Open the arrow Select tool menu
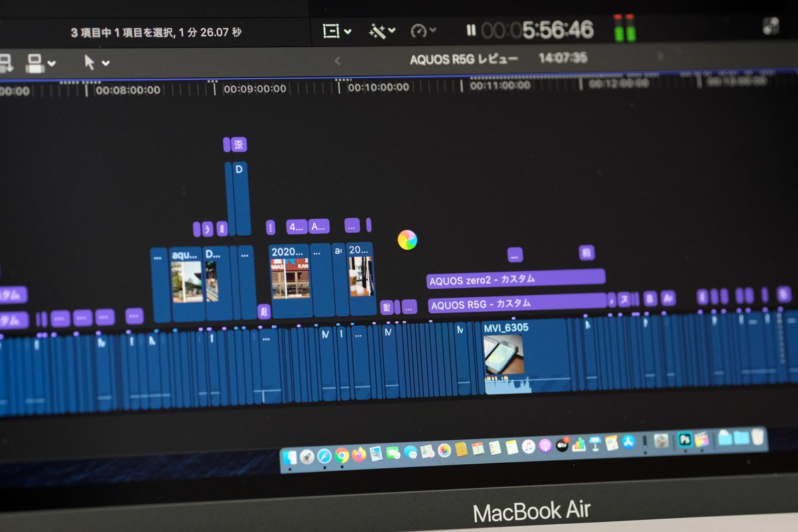Viewport: 798px width, 532px height. [97, 63]
